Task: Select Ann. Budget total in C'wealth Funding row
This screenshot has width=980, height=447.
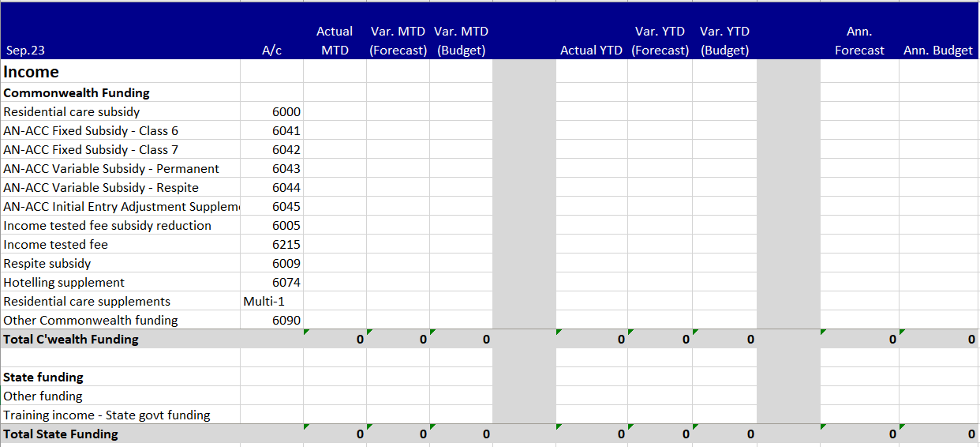Action: pos(939,339)
